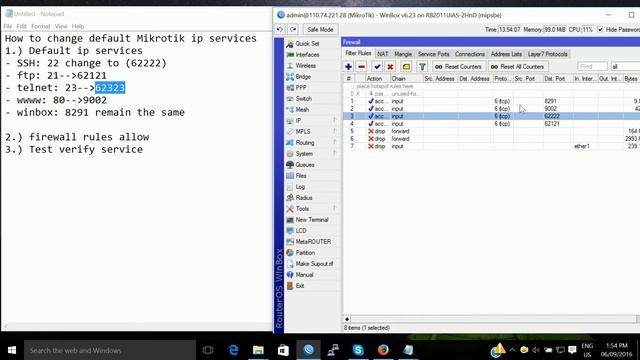
Task: Disable selected rule with red X icon
Action: [x=390, y=67]
